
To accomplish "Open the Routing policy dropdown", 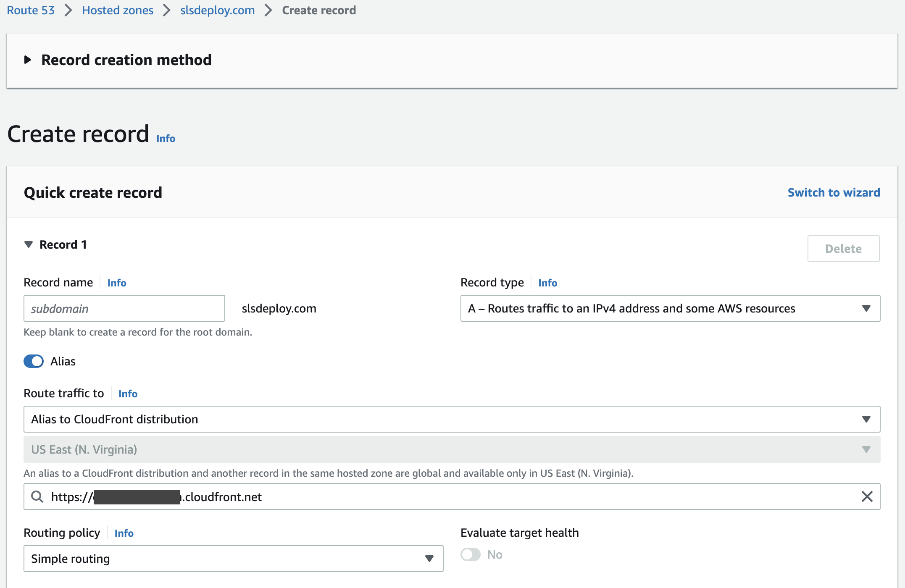I will tap(233, 559).
